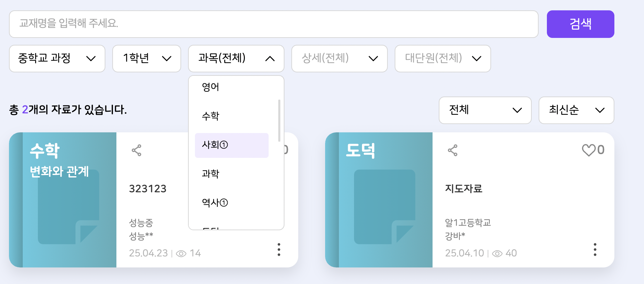This screenshot has width=644, height=284.
Task: Focus the 교재명 search input field
Action: click(x=274, y=24)
